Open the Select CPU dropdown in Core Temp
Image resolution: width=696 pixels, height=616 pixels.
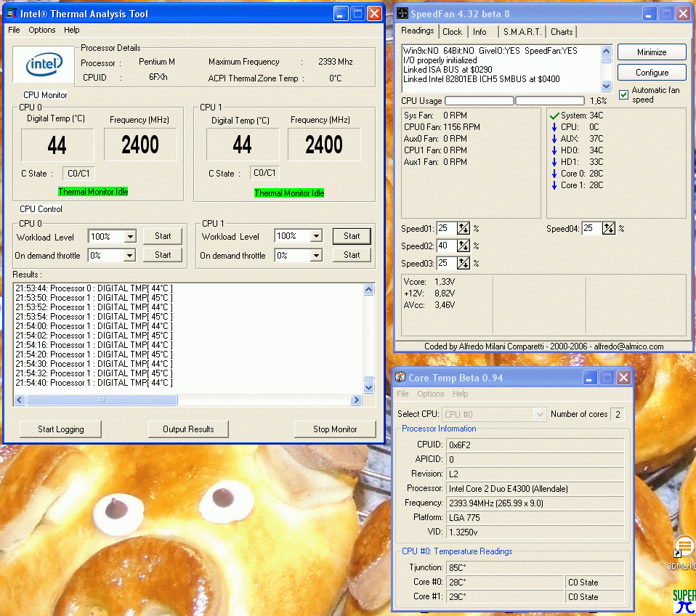540,415
